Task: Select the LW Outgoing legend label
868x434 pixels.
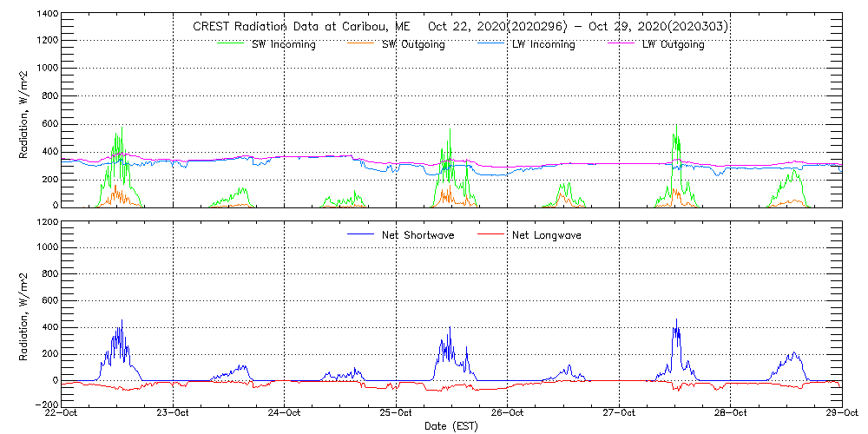Action: click(674, 45)
